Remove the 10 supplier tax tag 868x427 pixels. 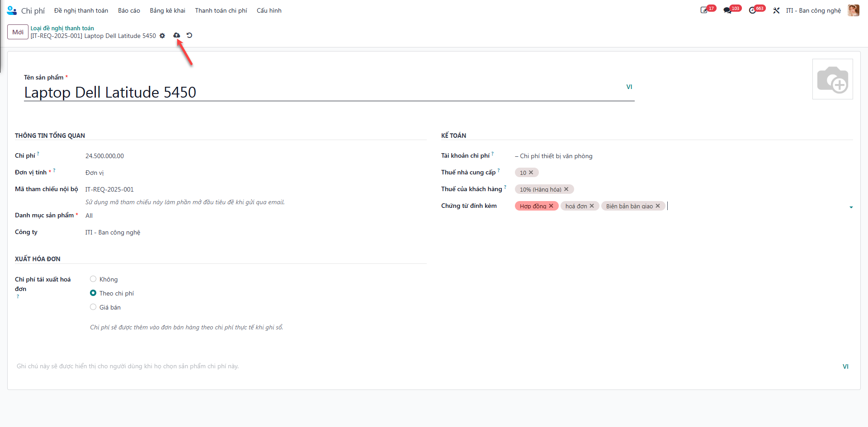531,173
